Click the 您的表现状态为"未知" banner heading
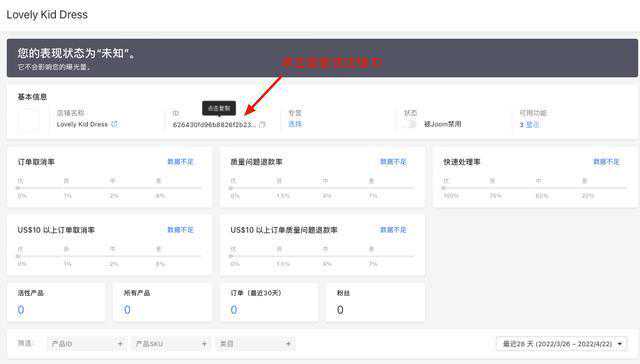Image resolution: width=640 pixels, height=364 pixels. 76,53
